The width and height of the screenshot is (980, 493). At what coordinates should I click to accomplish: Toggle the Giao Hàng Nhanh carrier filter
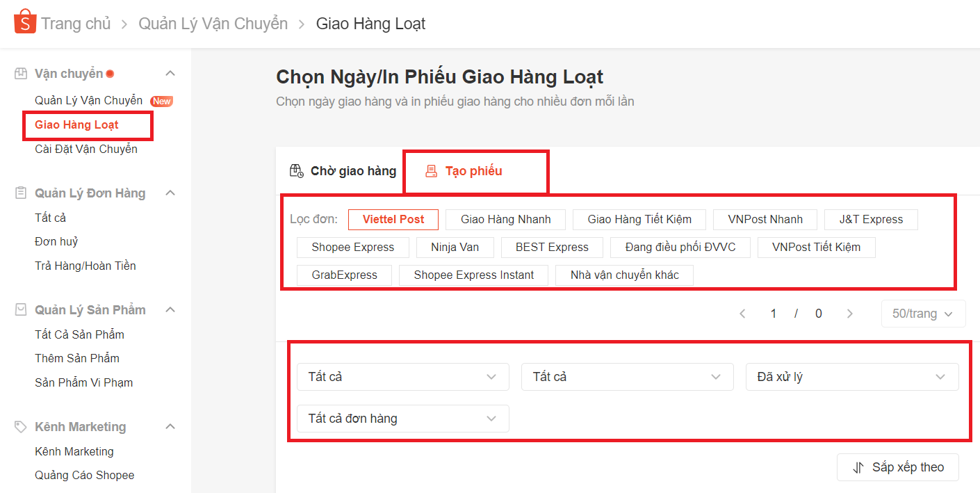click(505, 219)
